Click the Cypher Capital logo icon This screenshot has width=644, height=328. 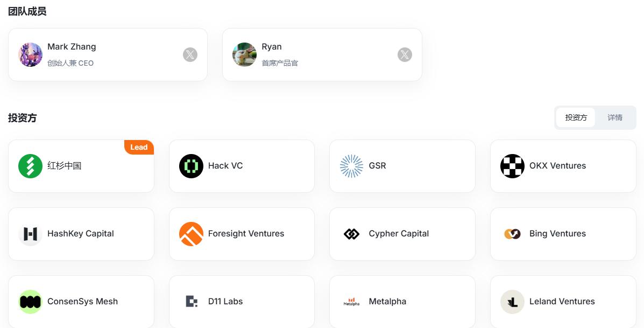[352, 234]
